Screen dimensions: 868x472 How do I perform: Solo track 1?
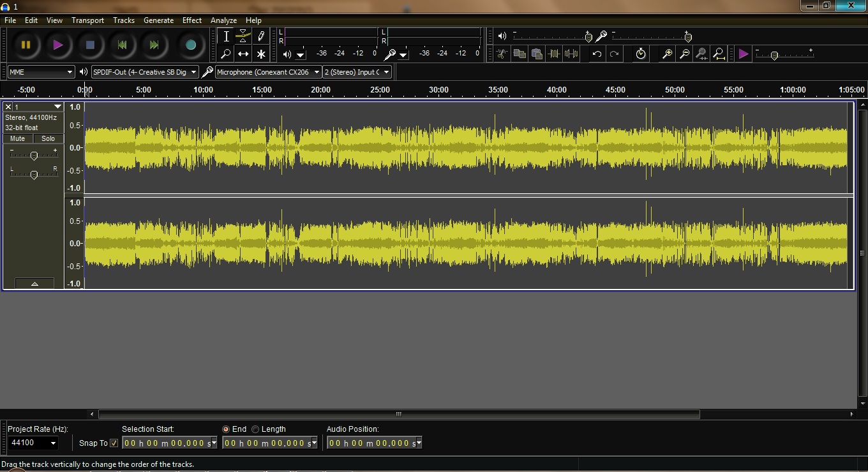coord(49,138)
